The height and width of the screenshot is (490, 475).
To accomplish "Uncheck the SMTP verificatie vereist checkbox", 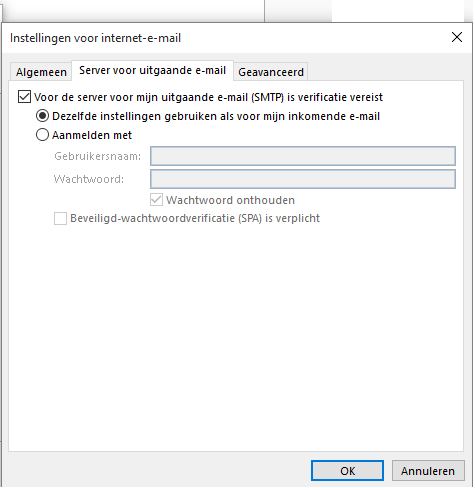I will coord(24,97).
